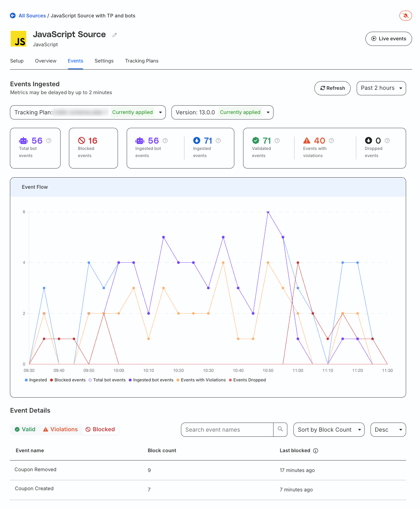420x508 pixels.
Task: Edit source name with the pencil icon
Action: [x=114, y=35]
